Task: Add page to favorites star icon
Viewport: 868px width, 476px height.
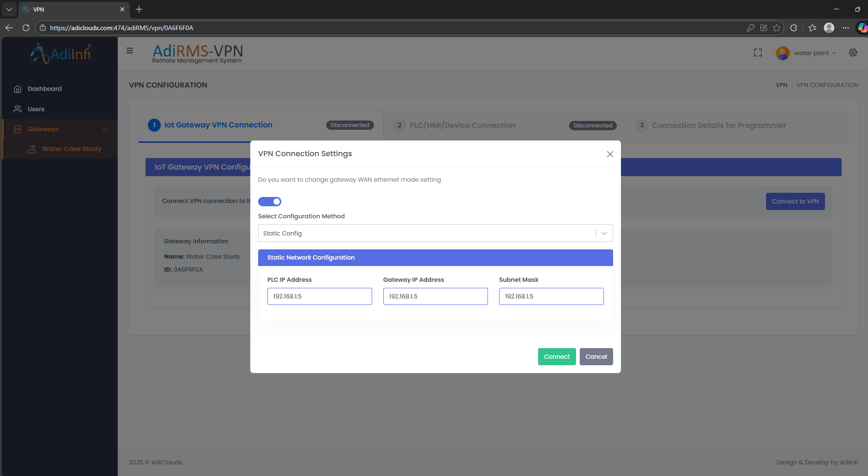Action: pyautogui.click(x=777, y=28)
